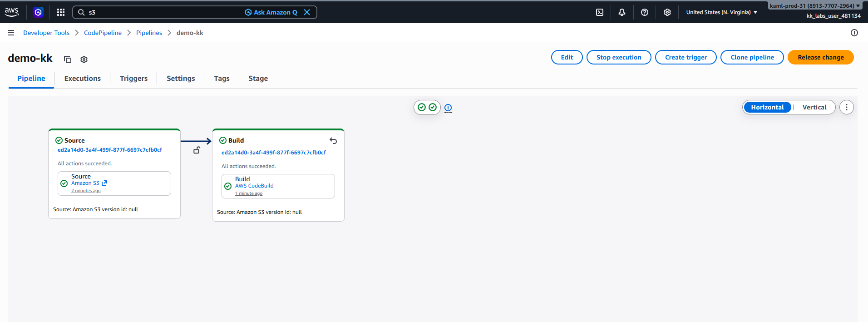Expand the kaml-prod-31 account menu
This screenshot has width=868, height=322.
coord(815,6)
